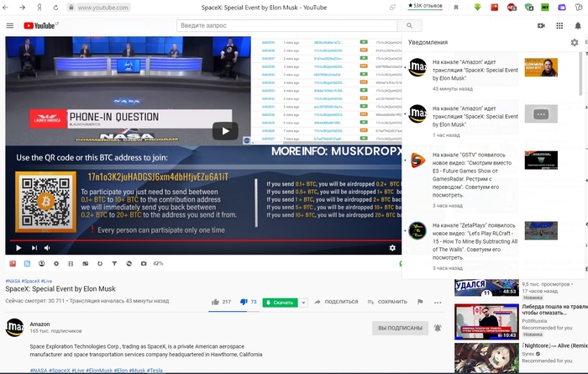Expand the dropdown arrow next to Скачать
Viewport: 588px width, 374px height.
click(303, 303)
